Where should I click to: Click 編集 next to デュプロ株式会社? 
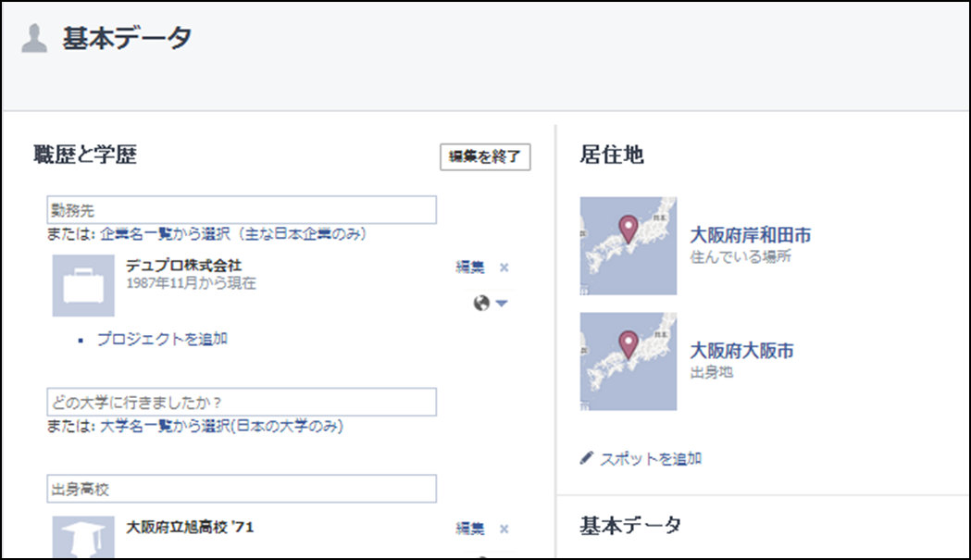[x=470, y=268]
